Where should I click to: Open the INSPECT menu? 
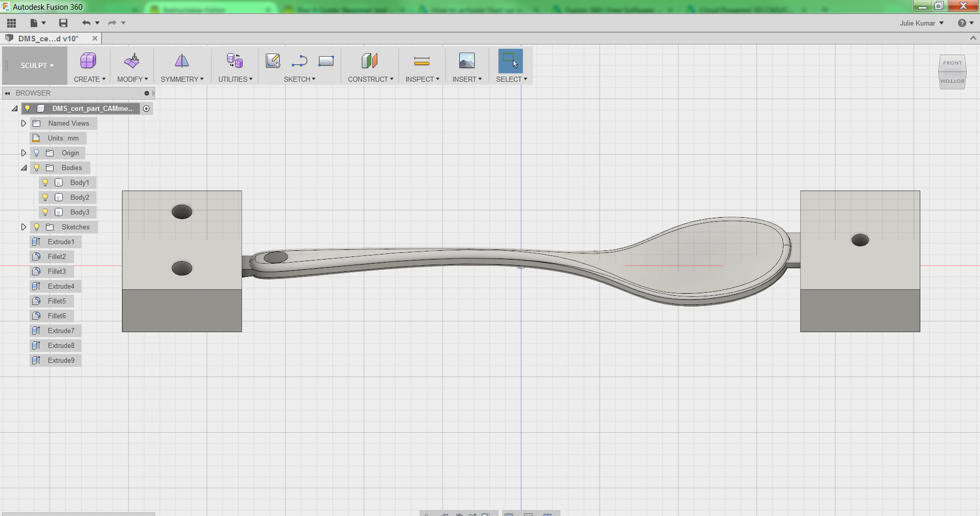(x=422, y=79)
